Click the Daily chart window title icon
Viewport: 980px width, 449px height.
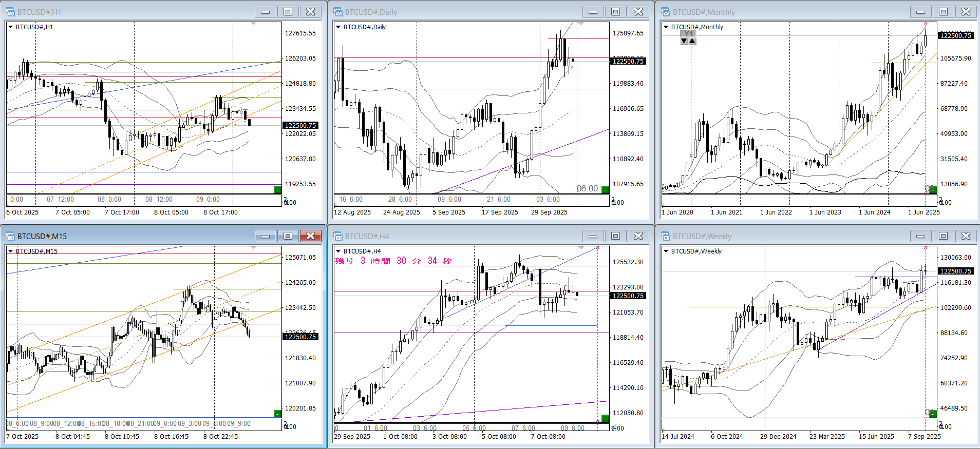pos(338,12)
